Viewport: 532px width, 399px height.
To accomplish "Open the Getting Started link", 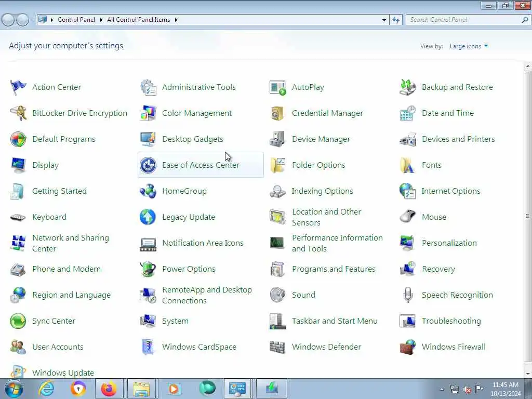I will point(59,191).
